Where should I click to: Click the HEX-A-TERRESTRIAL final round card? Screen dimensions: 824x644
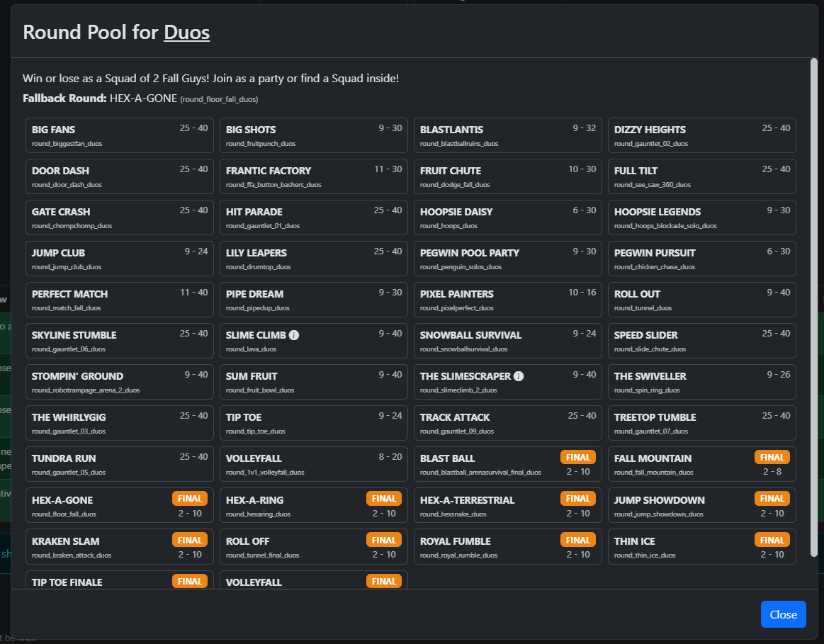click(507, 505)
